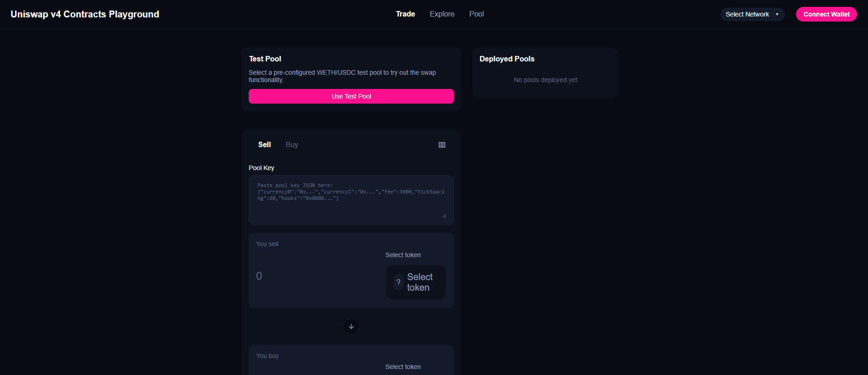Open the swap settings gear icon
868x375 pixels.
pyautogui.click(x=442, y=145)
